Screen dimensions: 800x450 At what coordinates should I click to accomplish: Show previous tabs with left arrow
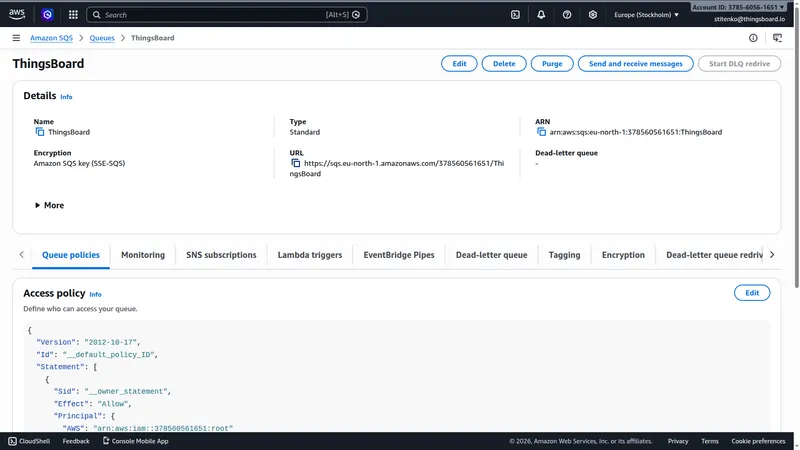click(21, 255)
